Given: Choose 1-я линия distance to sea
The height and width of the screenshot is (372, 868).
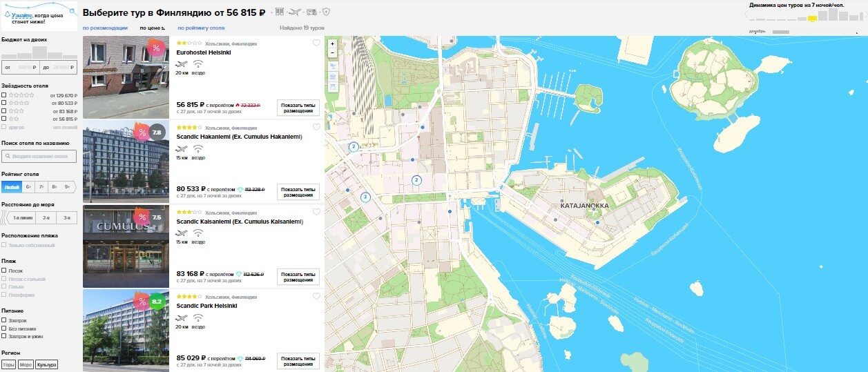Looking at the screenshot, I should [23, 217].
